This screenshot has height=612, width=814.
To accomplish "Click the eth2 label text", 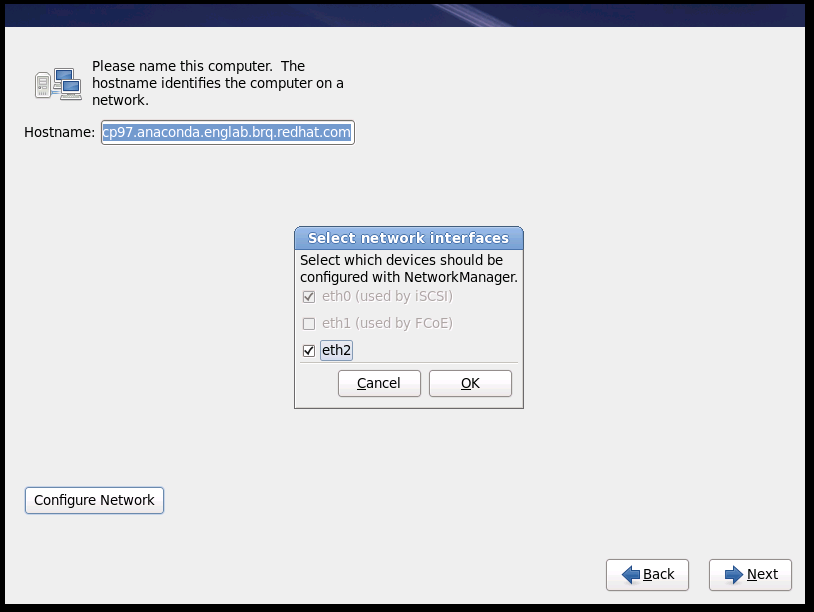I will tap(336, 350).
